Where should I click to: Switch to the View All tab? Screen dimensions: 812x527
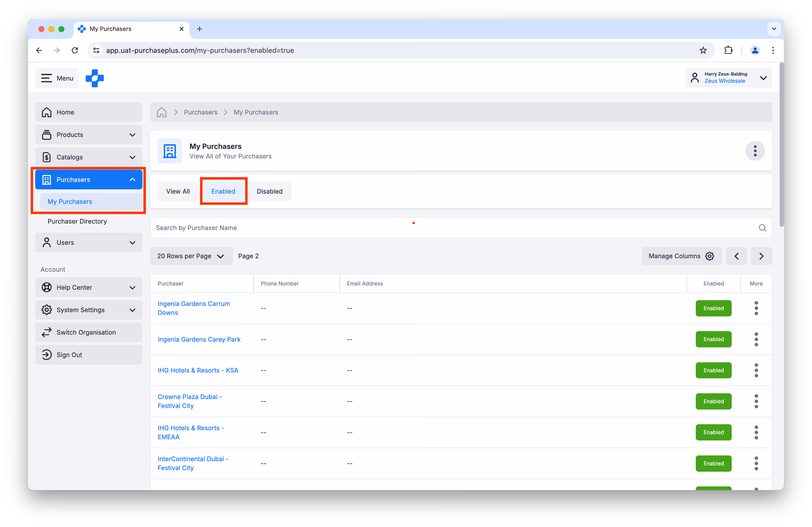pyautogui.click(x=178, y=191)
